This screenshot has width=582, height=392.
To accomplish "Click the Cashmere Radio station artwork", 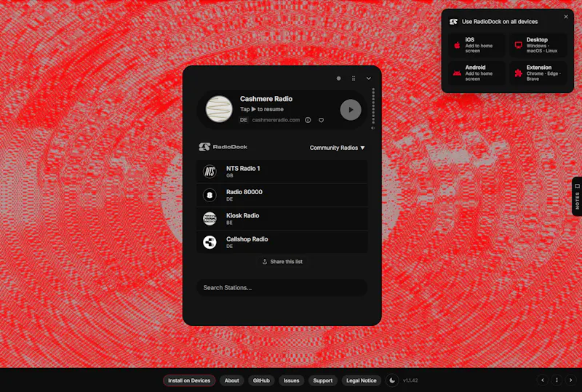I will 219,109.
